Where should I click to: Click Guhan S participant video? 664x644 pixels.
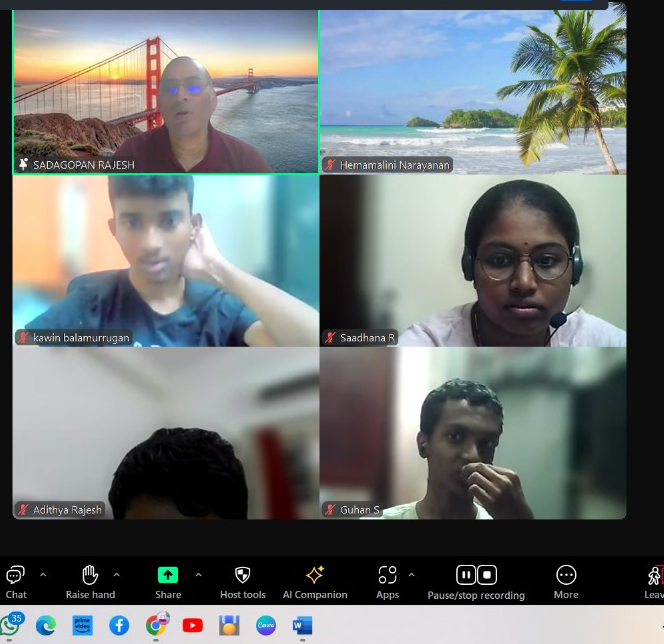(473, 433)
